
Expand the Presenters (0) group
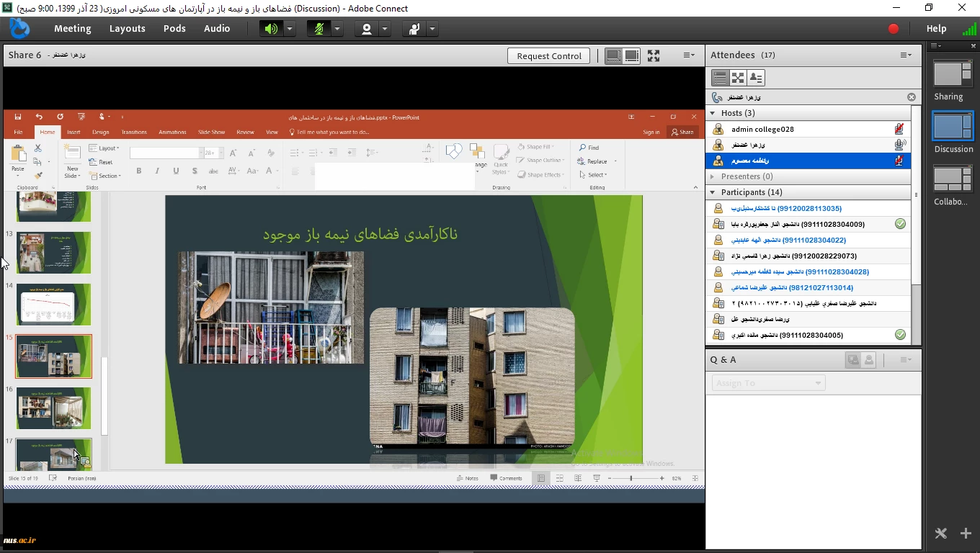pos(713,176)
